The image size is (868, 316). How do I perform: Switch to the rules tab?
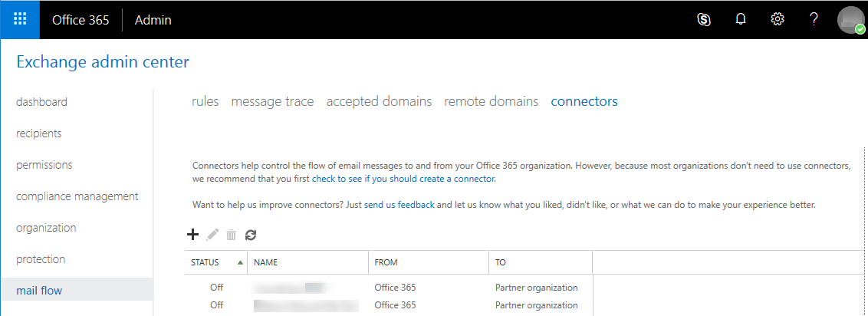(x=205, y=101)
